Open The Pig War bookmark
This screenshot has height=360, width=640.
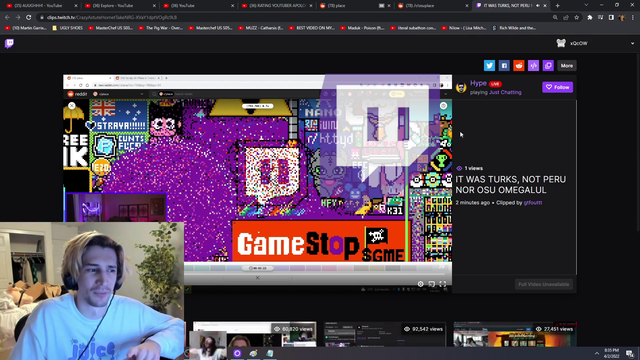click(x=161, y=28)
